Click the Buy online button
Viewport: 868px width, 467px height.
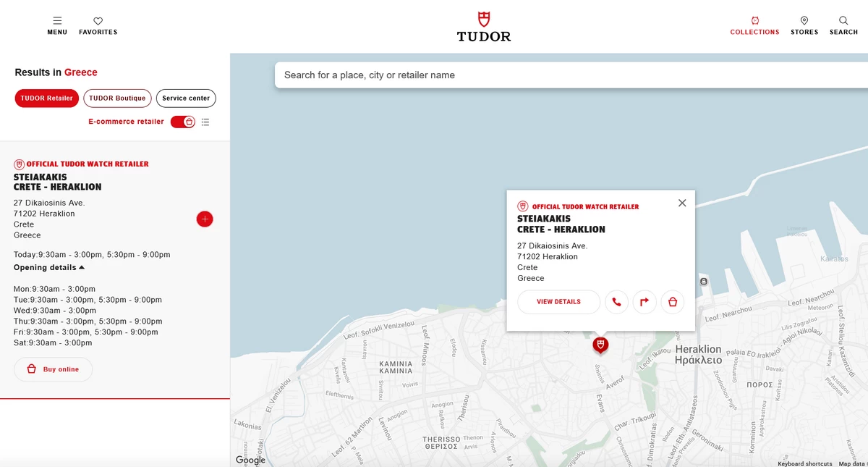pos(53,369)
